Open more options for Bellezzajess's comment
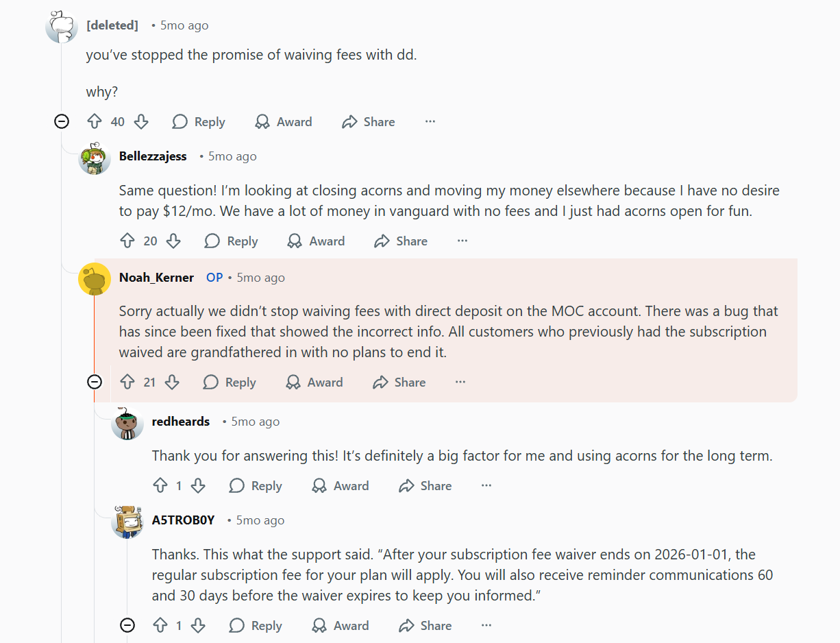 point(462,241)
